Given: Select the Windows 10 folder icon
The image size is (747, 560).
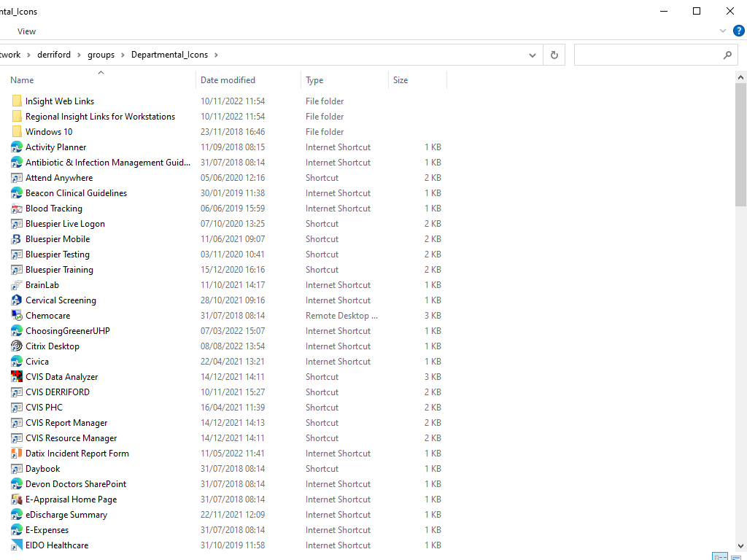Looking at the screenshot, I should tap(17, 131).
